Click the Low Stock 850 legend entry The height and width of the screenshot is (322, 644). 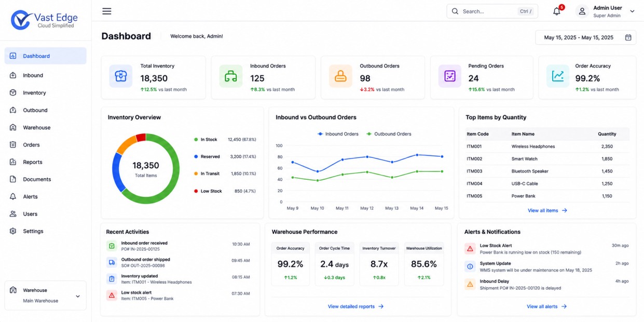point(225,191)
